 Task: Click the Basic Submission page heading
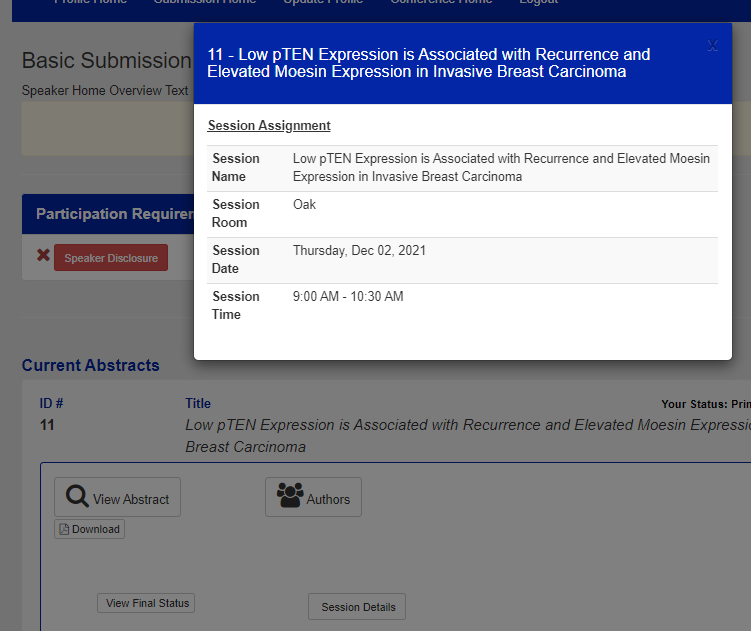[106, 60]
